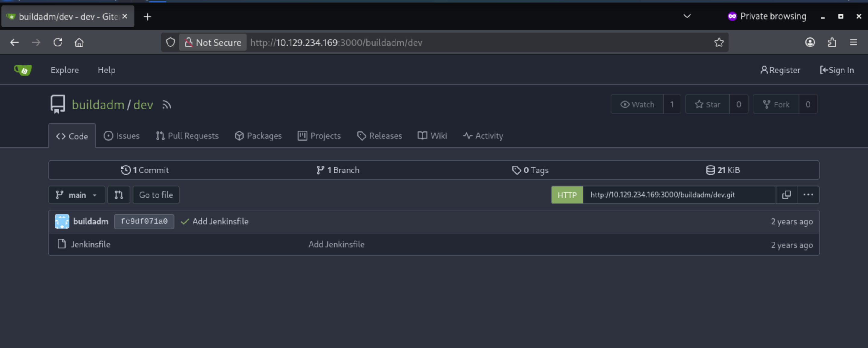Image resolution: width=868 pixels, height=348 pixels.
Task: Open the repository RSS feed icon
Action: [x=167, y=105]
